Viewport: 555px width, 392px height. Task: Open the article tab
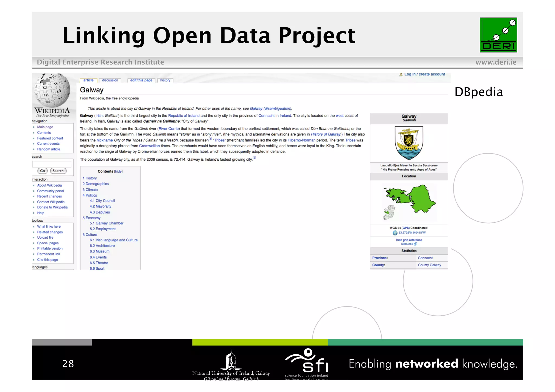click(88, 80)
